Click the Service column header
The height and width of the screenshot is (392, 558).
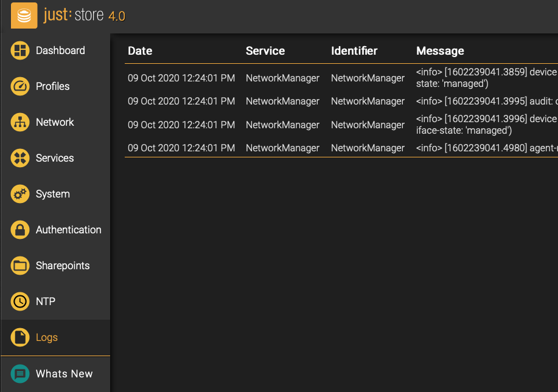point(265,51)
